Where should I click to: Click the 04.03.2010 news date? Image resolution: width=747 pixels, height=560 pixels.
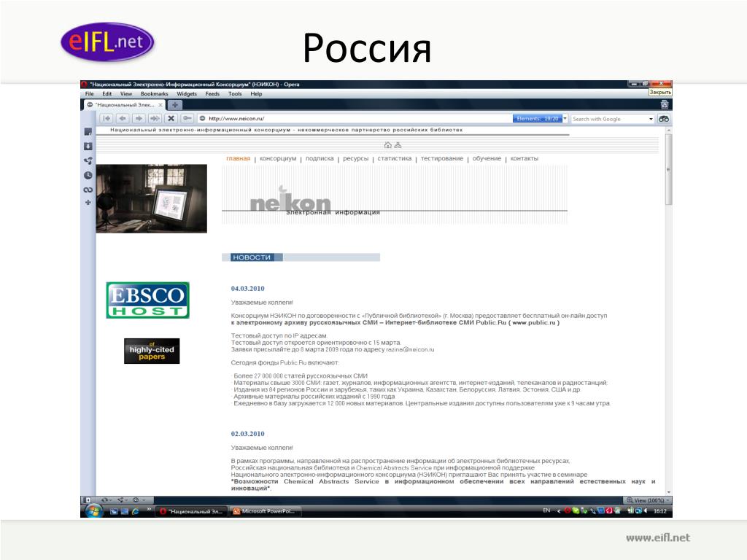[248, 289]
